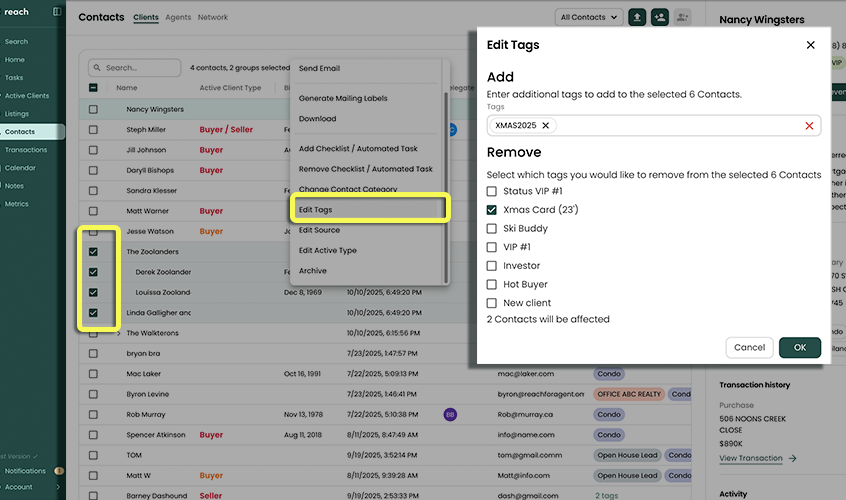846x500 pixels.
Task: Click the greyed-out add group icon
Action: [x=683, y=17]
